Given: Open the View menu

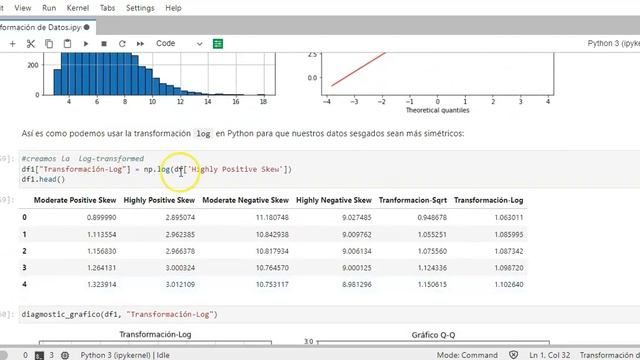Looking at the screenshot, I should coord(22,8).
